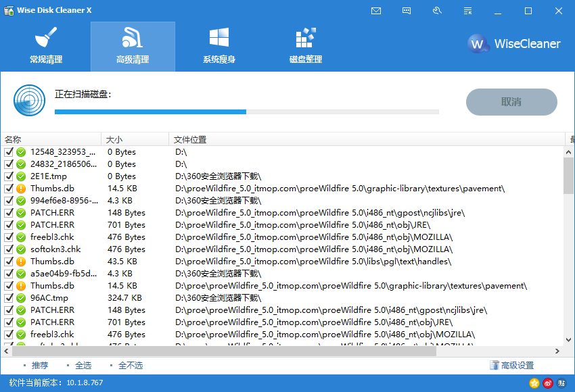Click green status icon of softokn3.chk
This screenshot has height=392, width=575.
[x=21, y=249]
